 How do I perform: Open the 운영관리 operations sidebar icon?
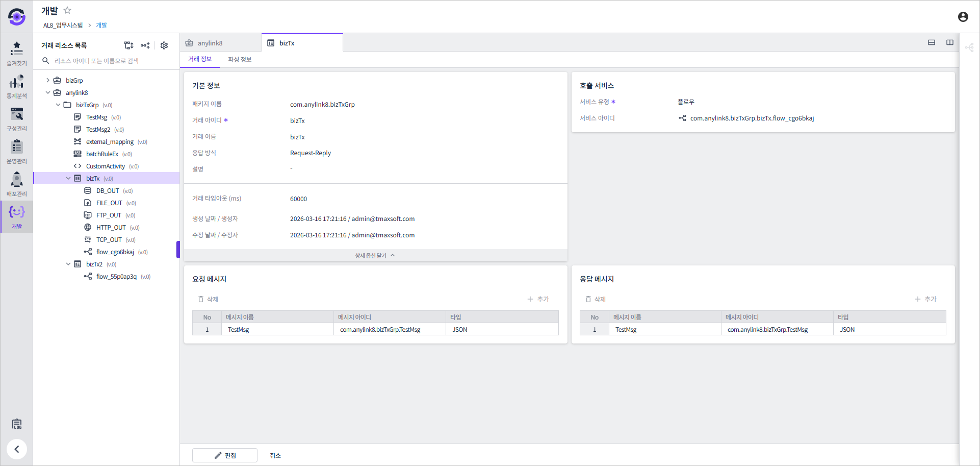click(17, 152)
